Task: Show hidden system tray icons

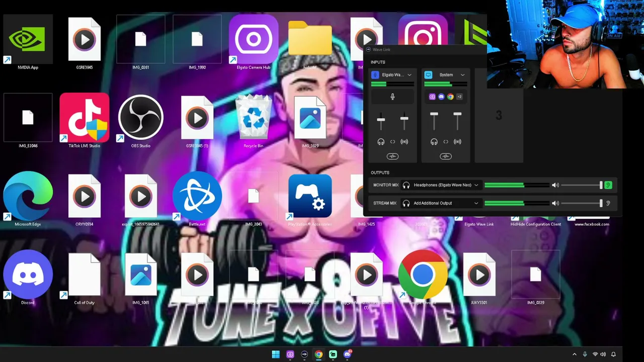Action: (575, 354)
